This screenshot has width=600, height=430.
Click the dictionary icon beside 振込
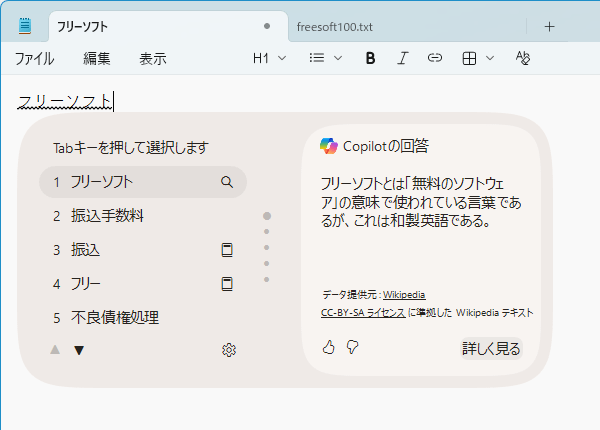pyautogui.click(x=227, y=250)
